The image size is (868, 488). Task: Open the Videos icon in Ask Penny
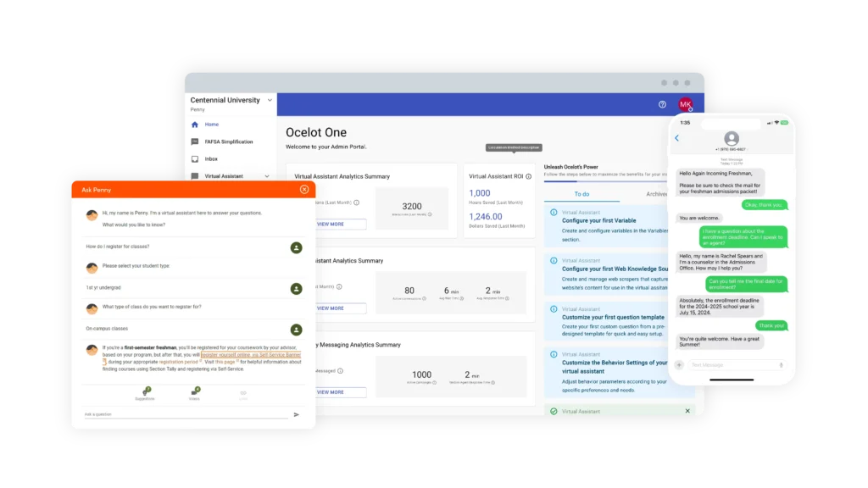point(195,393)
